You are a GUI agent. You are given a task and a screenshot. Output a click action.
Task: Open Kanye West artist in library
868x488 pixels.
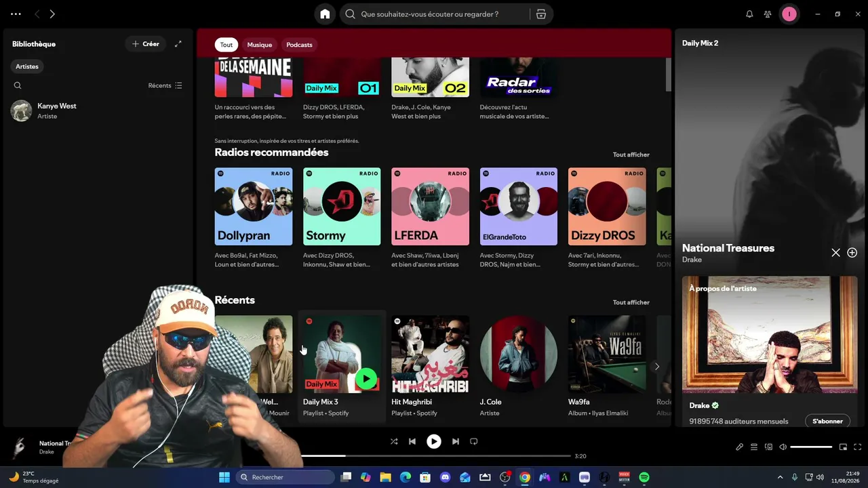(98, 110)
